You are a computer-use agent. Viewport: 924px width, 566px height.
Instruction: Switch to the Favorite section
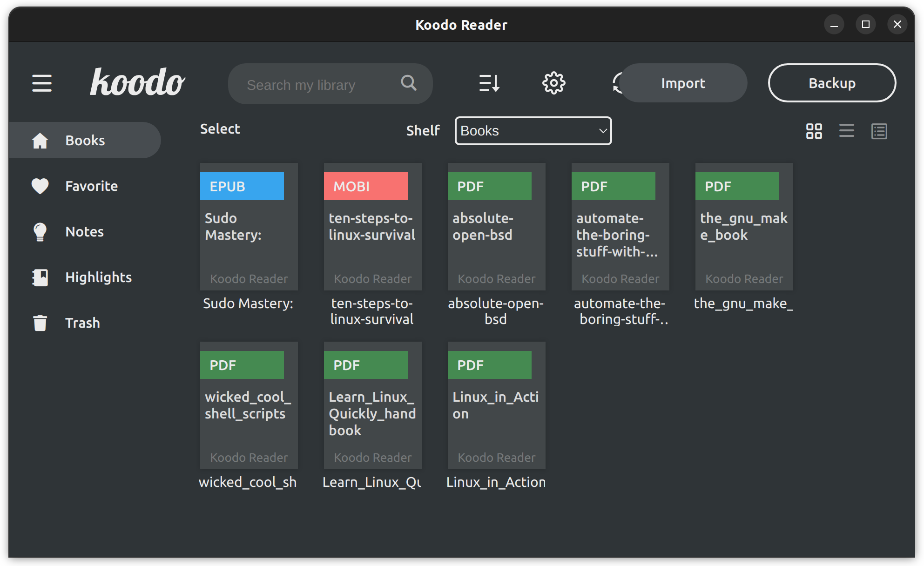pyautogui.click(x=91, y=186)
